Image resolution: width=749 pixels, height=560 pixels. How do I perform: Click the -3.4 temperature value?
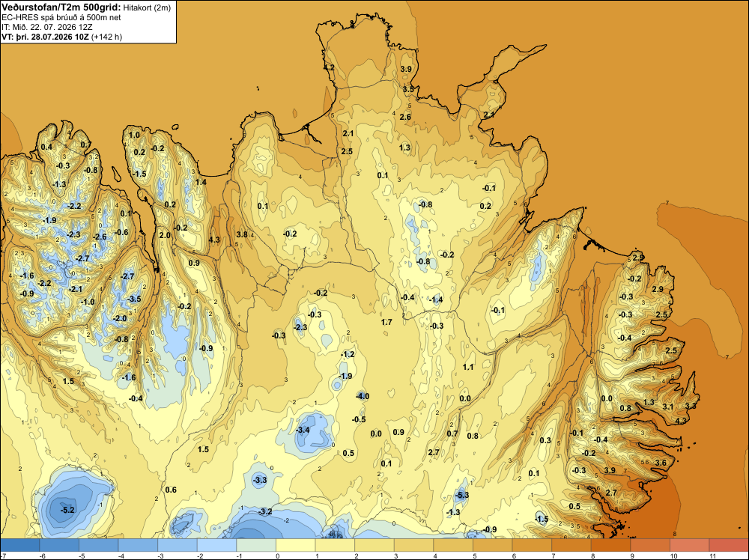pyautogui.click(x=303, y=430)
